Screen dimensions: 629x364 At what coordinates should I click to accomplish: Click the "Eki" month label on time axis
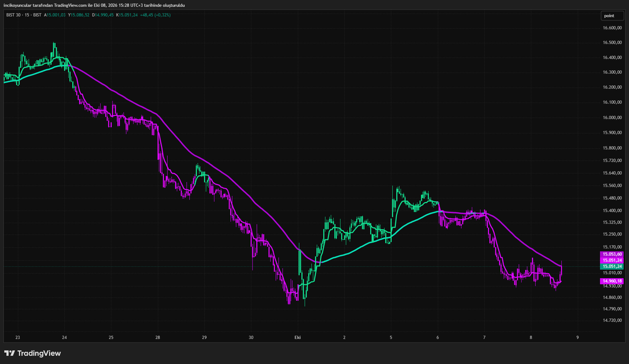[298, 338]
